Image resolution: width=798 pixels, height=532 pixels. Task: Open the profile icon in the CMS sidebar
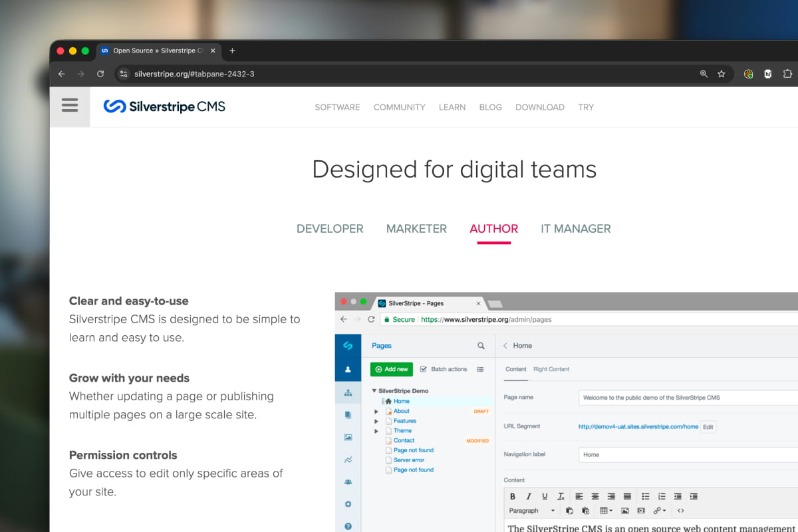point(348,369)
